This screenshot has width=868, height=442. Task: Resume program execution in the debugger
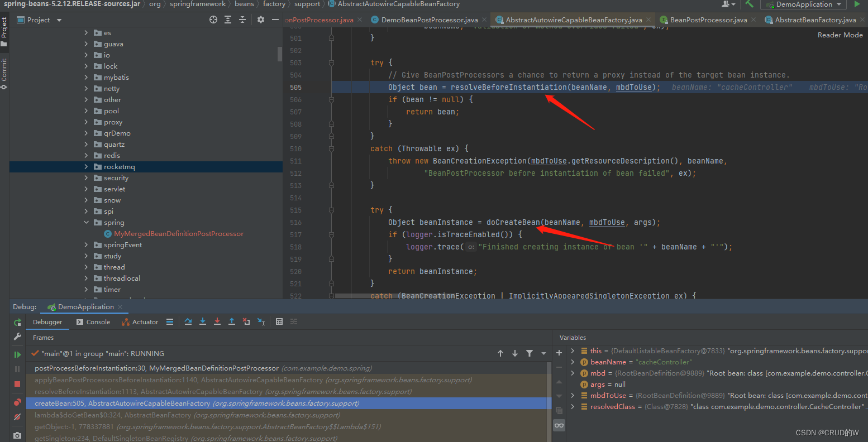click(17, 353)
